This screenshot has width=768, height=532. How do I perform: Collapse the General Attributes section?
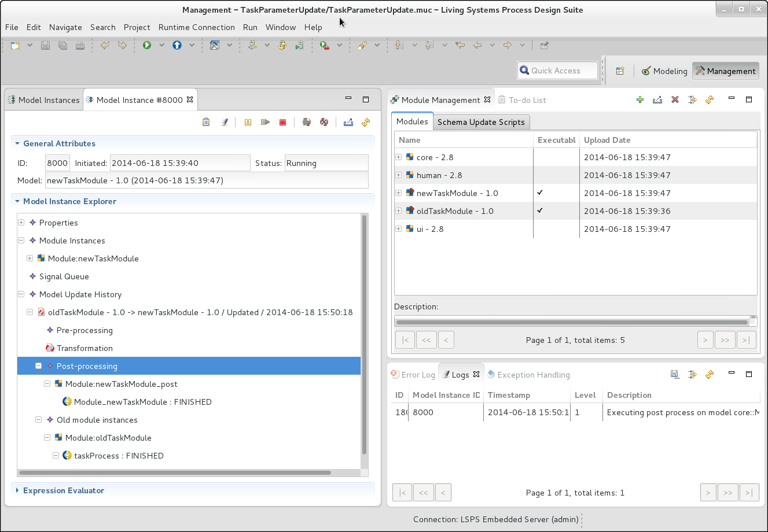click(18, 143)
